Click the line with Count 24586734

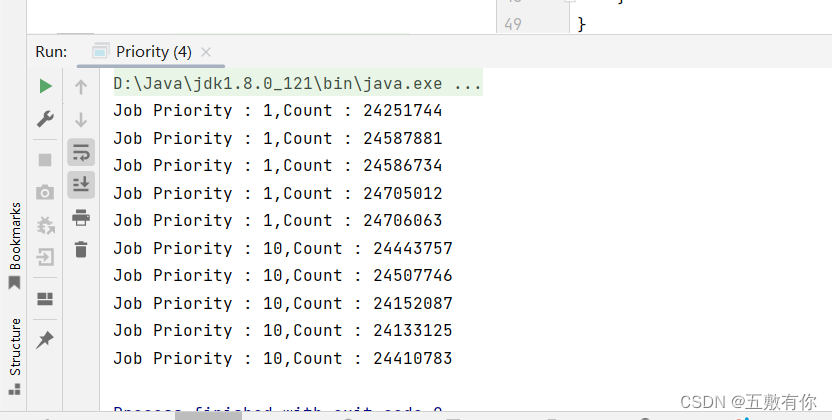(278, 165)
